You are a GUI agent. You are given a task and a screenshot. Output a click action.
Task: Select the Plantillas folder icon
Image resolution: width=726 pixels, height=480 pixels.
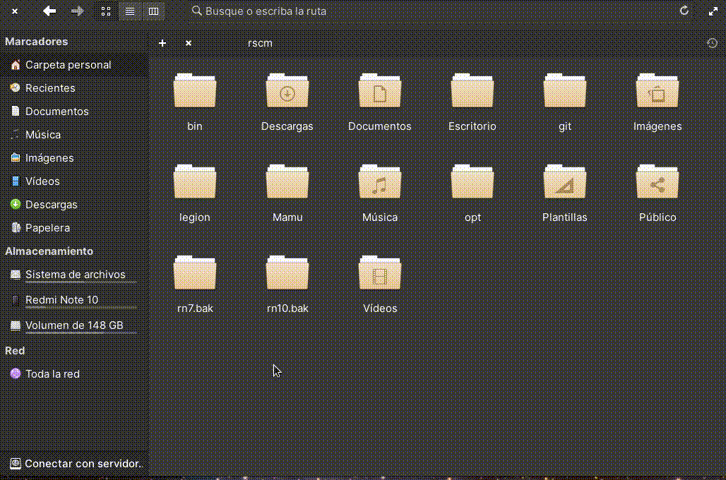click(x=565, y=182)
